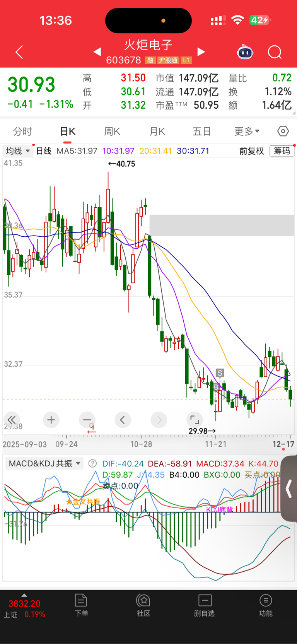The width and height of the screenshot is (297, 644).
Task: Tap MA5:31.97 value
Action: pyautogui.click(x=77, y=151)
